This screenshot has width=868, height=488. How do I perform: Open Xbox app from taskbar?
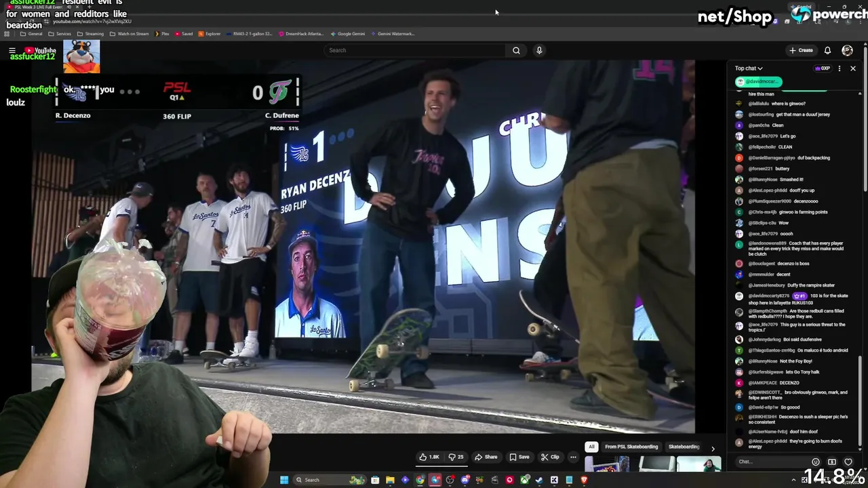(x=524, y=480)
